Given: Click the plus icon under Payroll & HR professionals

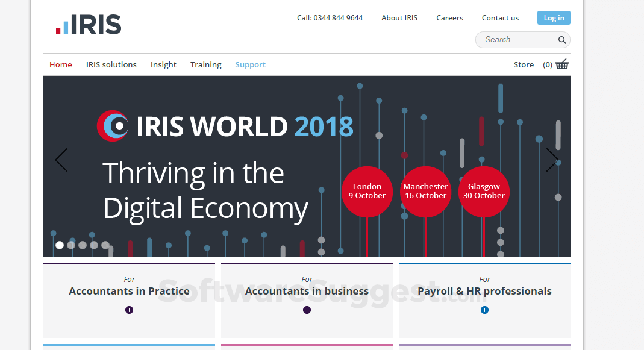Looking at the screenshot, I should coord(484,310).
